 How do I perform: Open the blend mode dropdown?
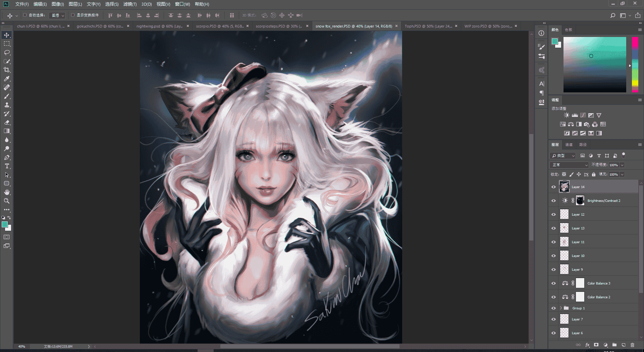[x=569, y=165]
